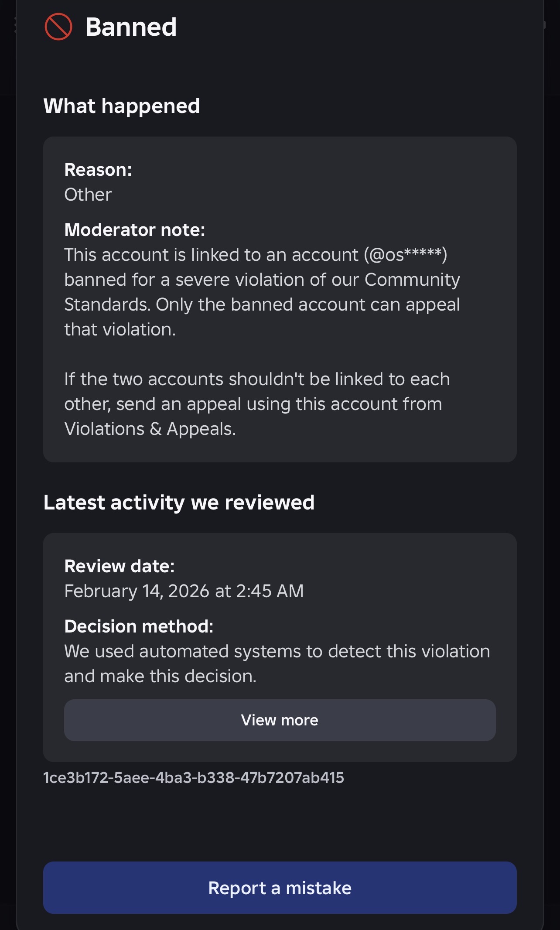Click the "Decision method:" label

139,626
